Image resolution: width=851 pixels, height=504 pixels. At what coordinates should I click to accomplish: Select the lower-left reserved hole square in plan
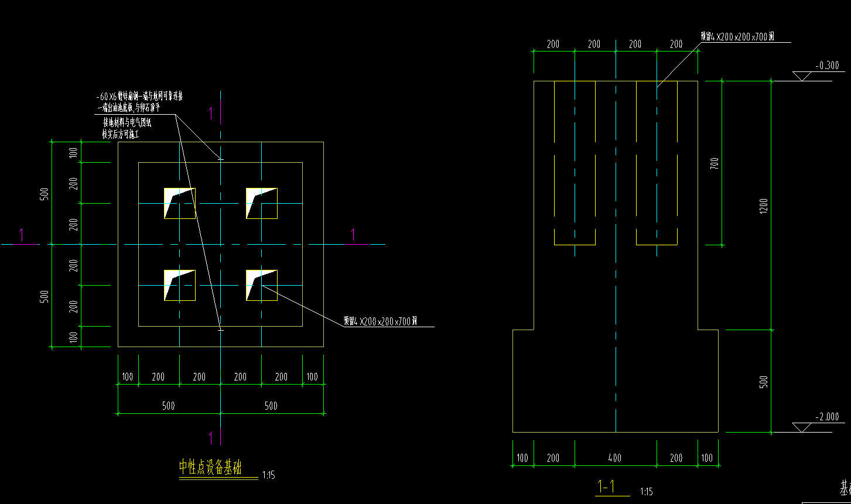(x=180, y=285)
